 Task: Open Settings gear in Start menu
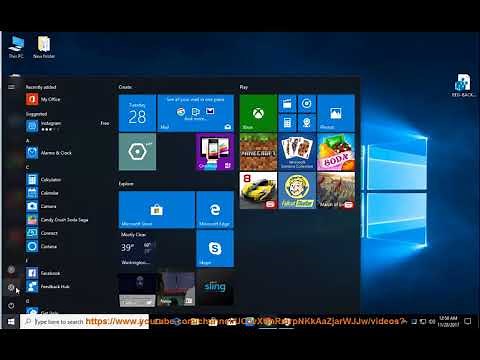coord(11,287)
